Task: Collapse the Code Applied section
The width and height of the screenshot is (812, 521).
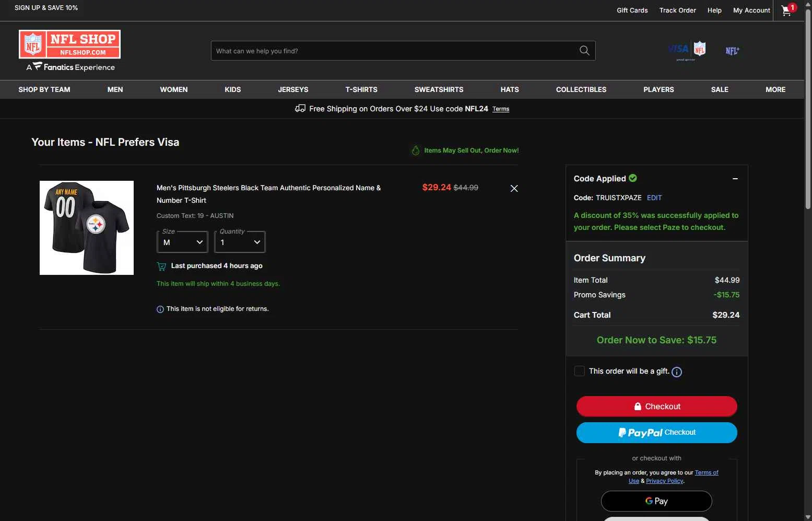Action: point(735,179)
